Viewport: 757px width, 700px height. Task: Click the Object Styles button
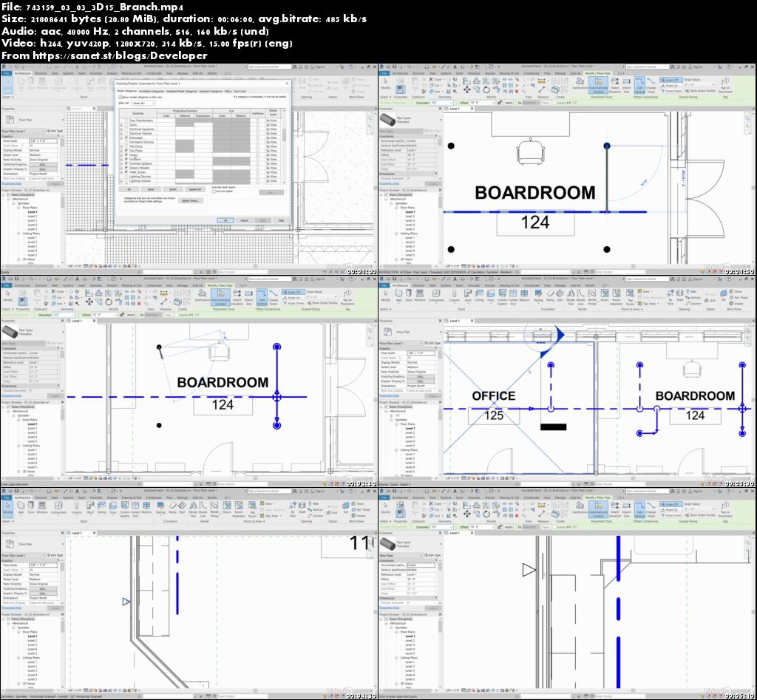pyautogui.click(x=191, y=200)
